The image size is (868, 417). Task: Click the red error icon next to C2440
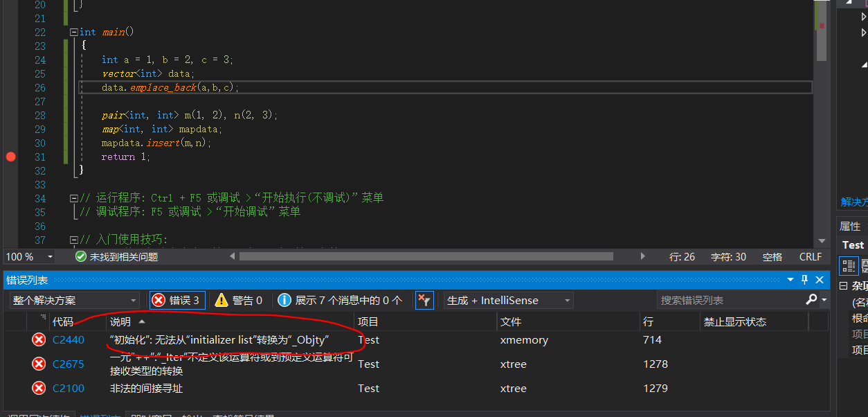(x=39, y=339)
